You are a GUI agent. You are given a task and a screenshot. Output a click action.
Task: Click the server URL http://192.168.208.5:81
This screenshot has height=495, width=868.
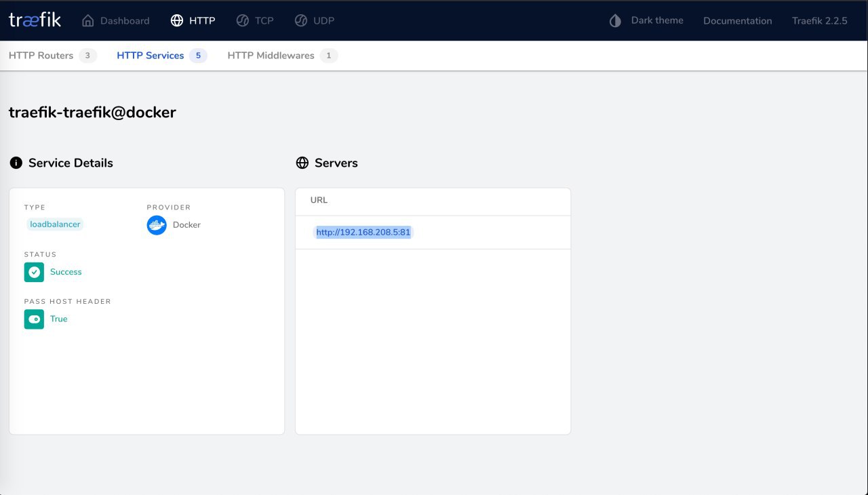(x=363, y=232)
